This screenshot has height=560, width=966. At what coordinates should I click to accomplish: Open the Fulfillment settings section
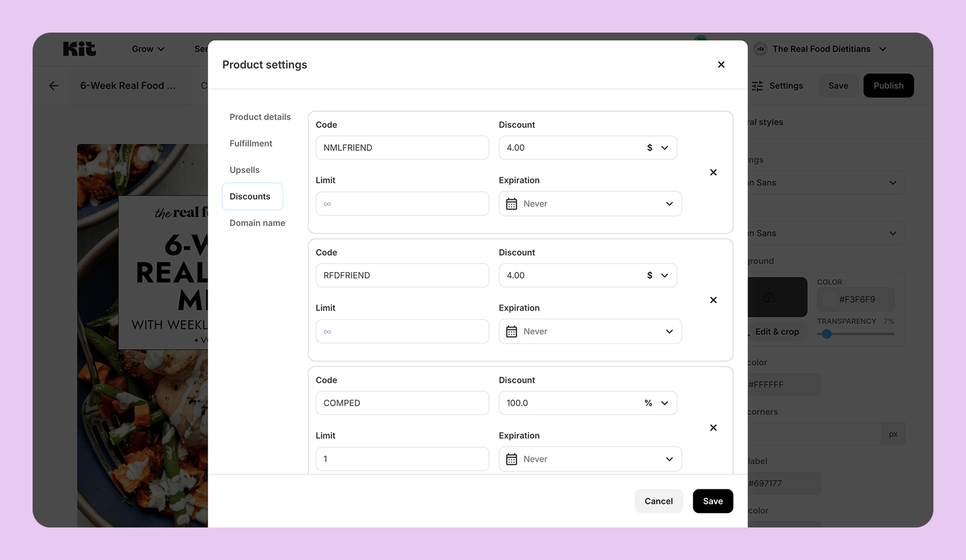coord(251,144)
